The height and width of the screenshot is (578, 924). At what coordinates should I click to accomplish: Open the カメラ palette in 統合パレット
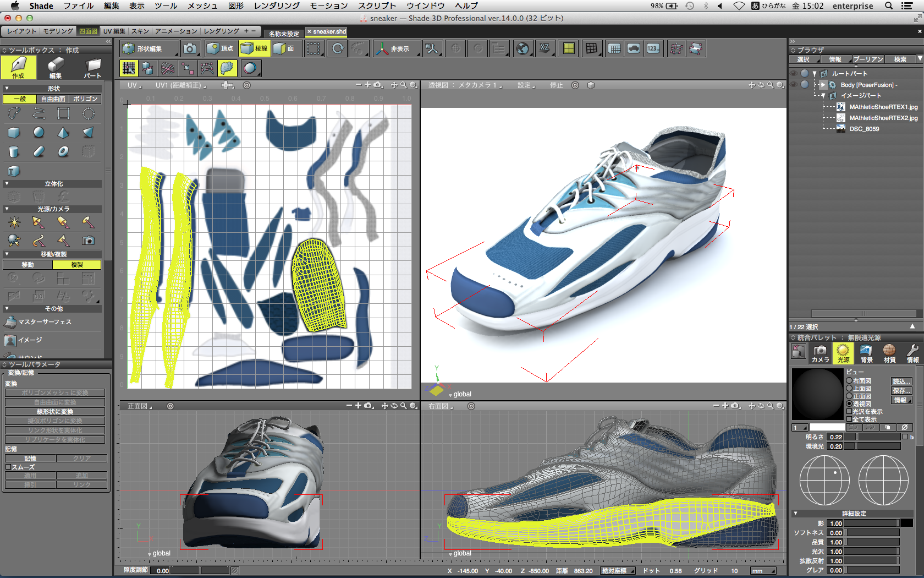click(820, 353)
